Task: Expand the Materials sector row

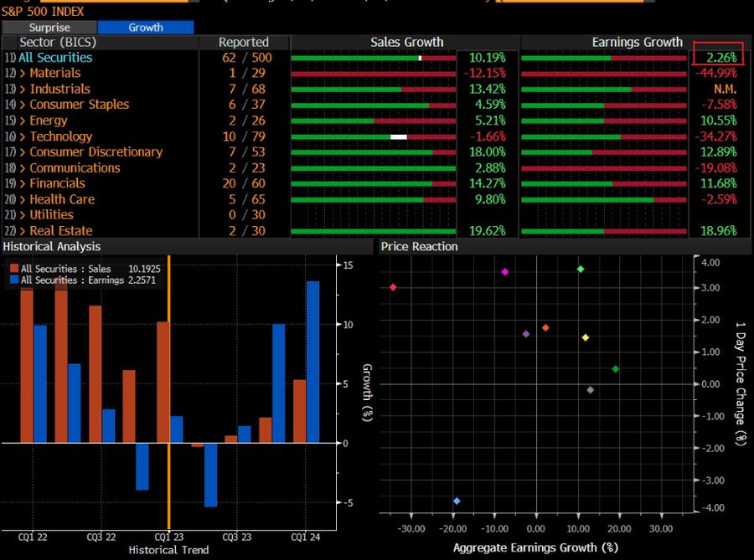Action: click(x=23, y=73)
